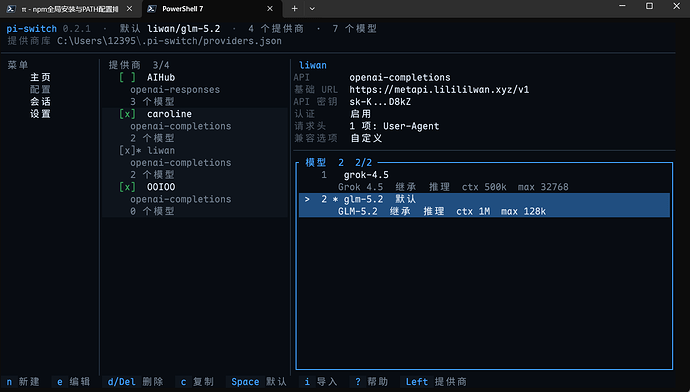The image size is (690, 392).
Task: Open a new terminal tab
Action: point(294,9)
